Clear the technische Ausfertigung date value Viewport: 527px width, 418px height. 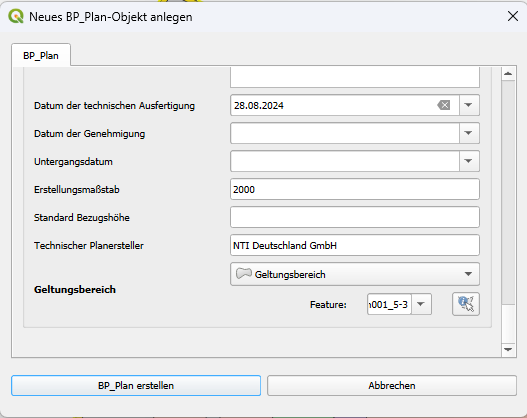[x=444, y=105]
